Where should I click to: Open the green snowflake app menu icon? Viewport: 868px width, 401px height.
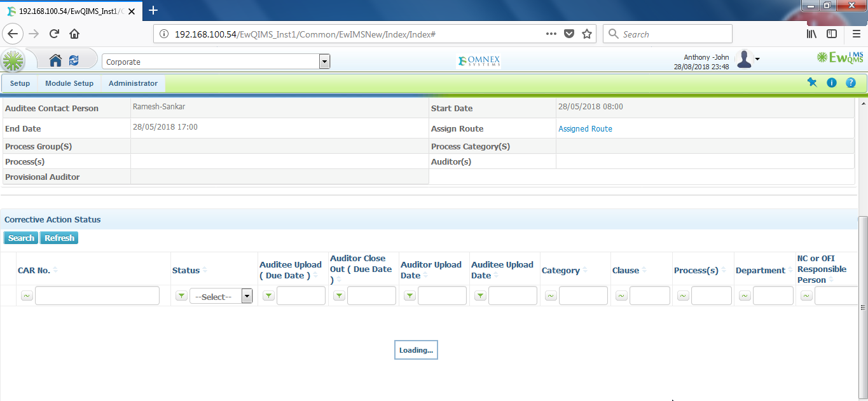click(x=13, y=61)
